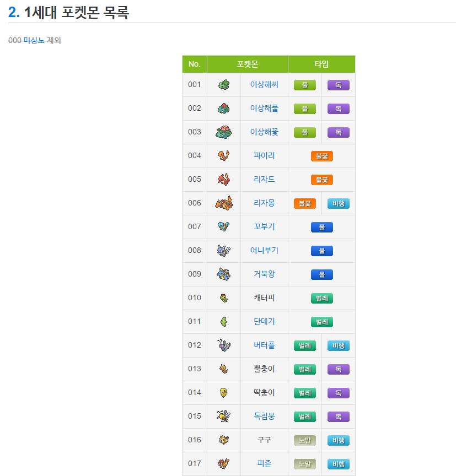The width and height of the screenshot is (456, 476).
Task: Open the 이상해씨 link
Action: pyautogui.click(x=264, y=84)
